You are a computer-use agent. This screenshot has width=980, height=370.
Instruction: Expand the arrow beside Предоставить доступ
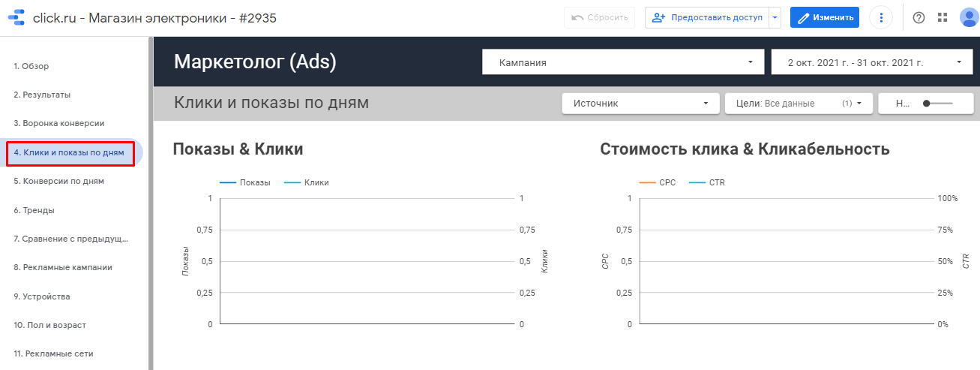click(775, 18)
